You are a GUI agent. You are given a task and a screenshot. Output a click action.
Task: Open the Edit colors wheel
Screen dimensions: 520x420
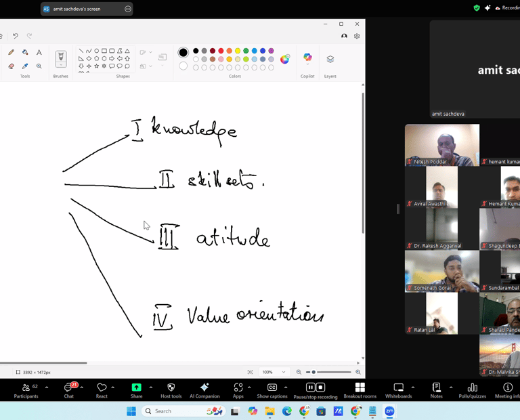284,59
